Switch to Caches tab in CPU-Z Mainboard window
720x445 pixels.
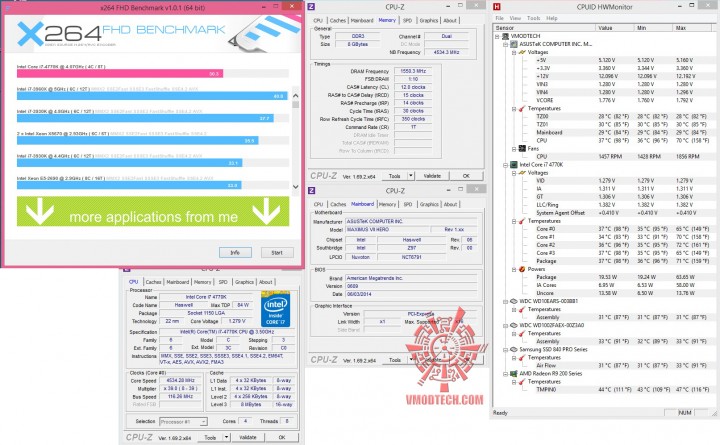pos(338,204)
